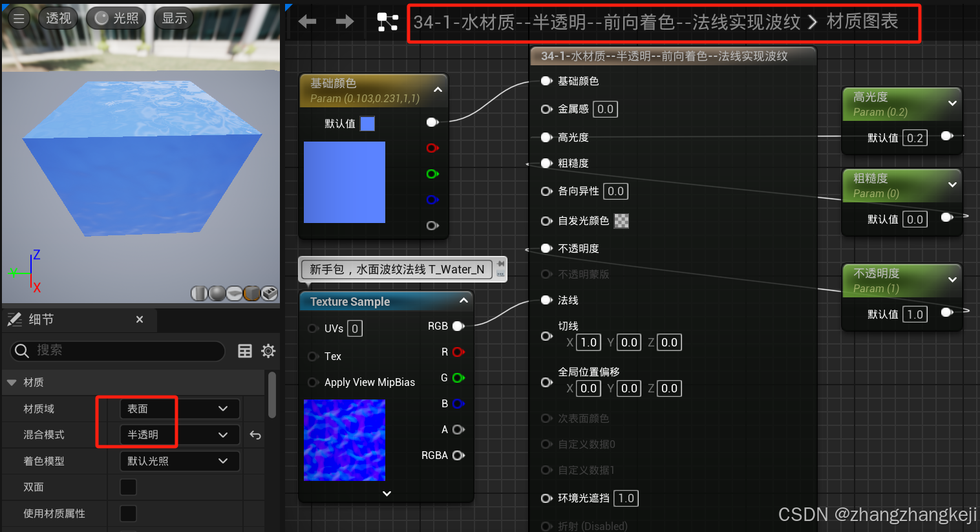Click the property matrix icon next to the gear
The height and width of the screenshot is (532, 980).
244,350
